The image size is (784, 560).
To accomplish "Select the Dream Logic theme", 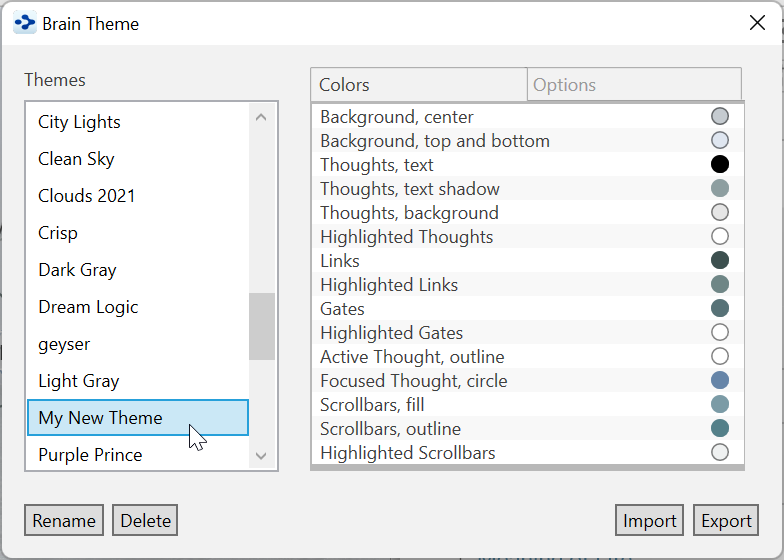I will pyautogui.click(x=88, y=307).
